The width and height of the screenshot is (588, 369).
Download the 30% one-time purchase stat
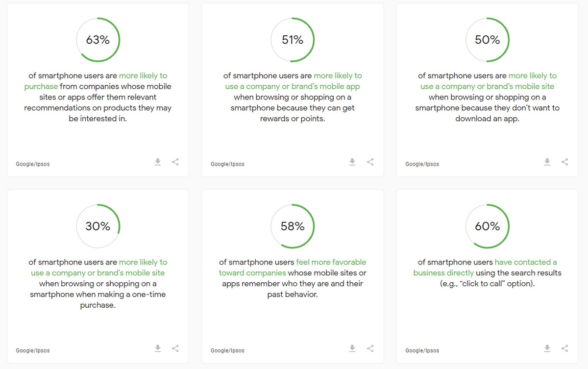[158, 348]
